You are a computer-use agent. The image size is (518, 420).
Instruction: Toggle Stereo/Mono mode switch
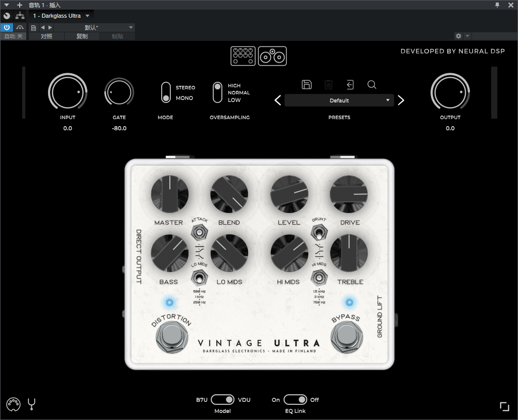166,93
